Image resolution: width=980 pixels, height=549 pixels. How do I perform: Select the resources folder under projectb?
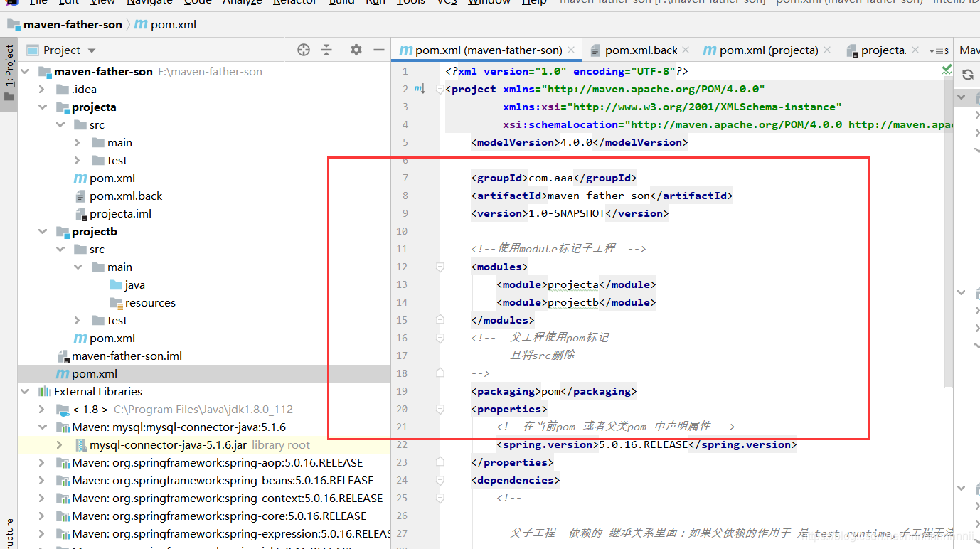142,303
